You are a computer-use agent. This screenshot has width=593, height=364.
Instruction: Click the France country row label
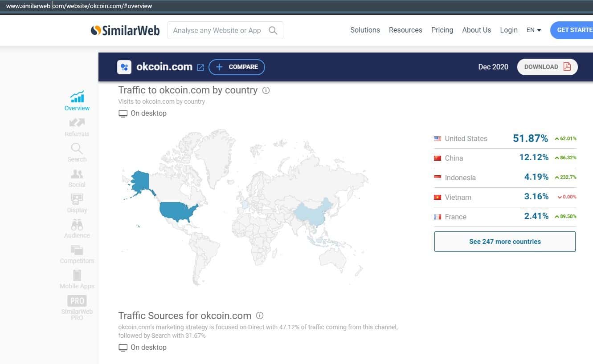tap(456, 217)
